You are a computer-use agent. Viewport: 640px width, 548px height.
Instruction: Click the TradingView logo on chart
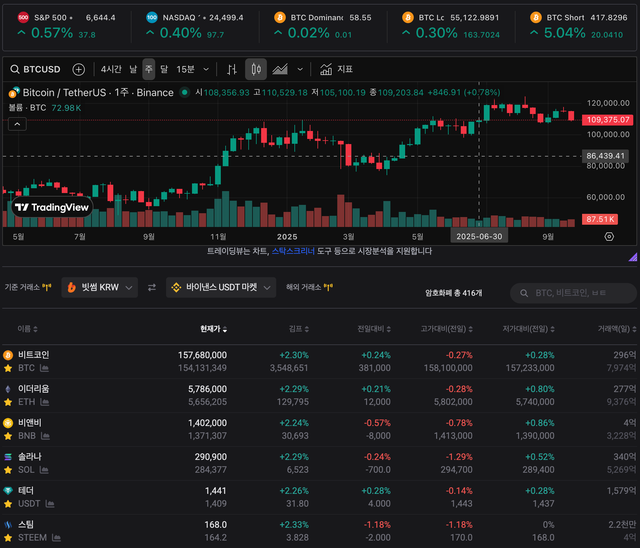50,207
